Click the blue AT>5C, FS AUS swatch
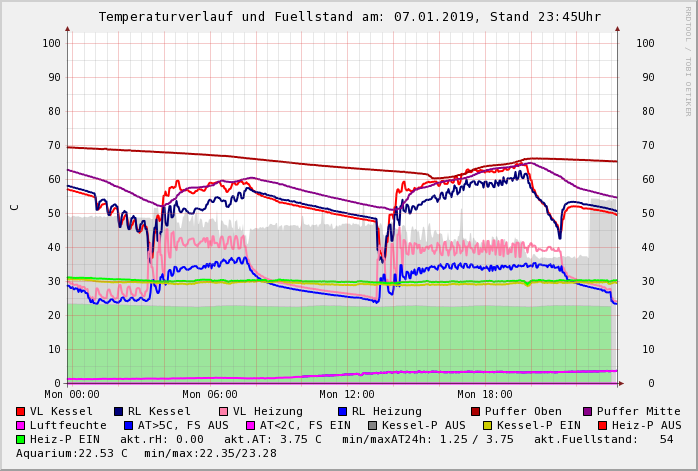Viewport: 698px width, 471px height. point(129,425)
